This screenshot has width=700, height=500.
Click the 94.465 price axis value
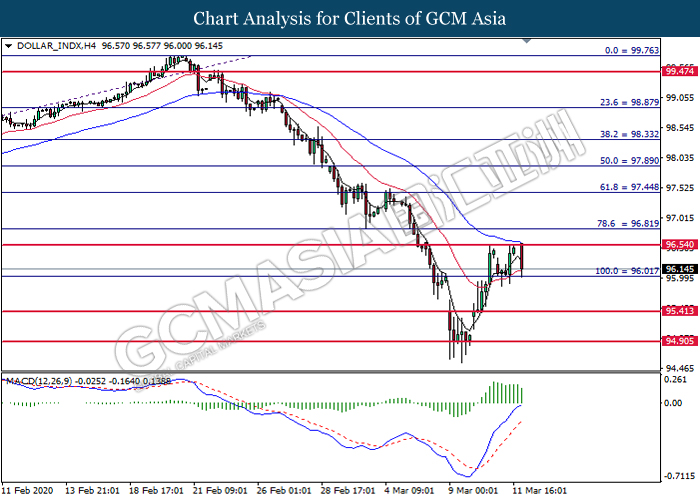point(680,368)
